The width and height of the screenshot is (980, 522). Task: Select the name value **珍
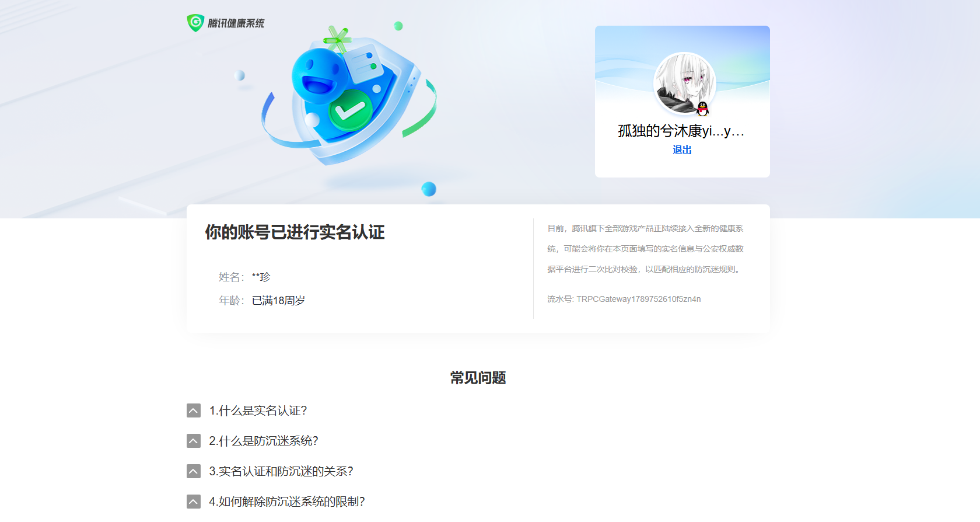[261, 277]
